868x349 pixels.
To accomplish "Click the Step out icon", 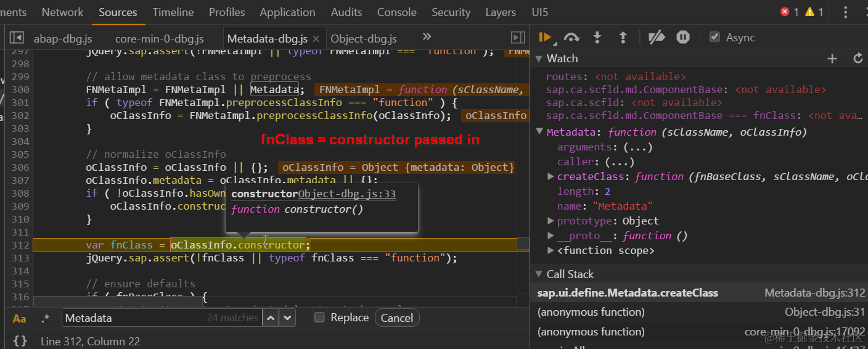I will click(623, 38).
